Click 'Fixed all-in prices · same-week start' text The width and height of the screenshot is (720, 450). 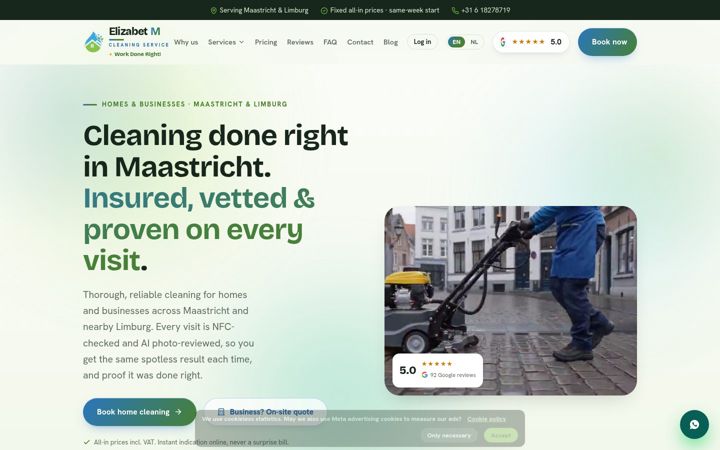pos(385,10)
